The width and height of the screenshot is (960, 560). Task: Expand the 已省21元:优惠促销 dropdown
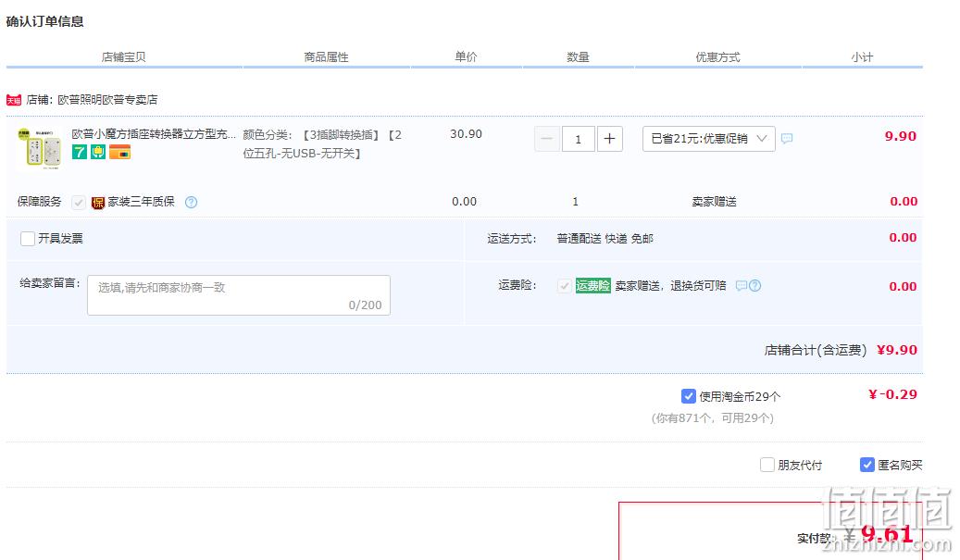(708, 139)
